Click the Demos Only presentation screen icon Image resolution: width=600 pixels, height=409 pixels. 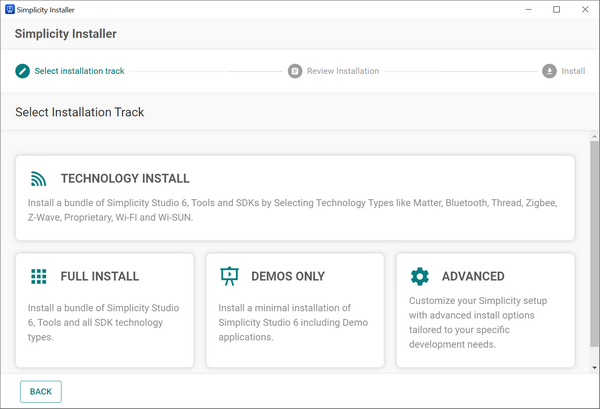[x=229, y=276]
